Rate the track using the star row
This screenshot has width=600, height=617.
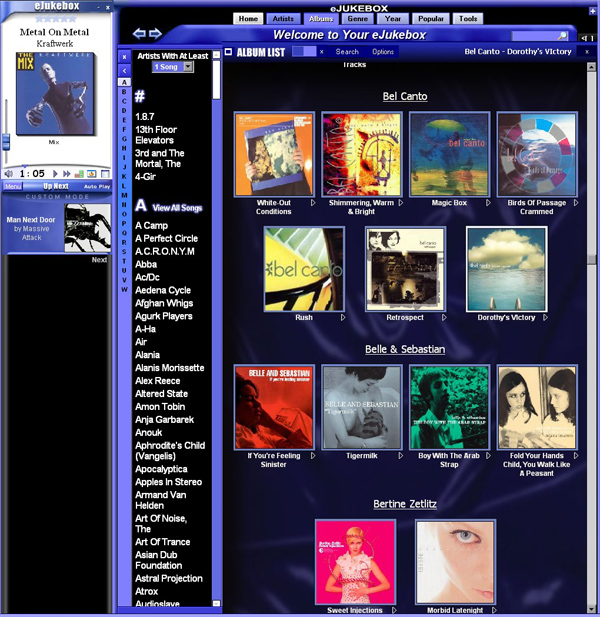(56, 18)
